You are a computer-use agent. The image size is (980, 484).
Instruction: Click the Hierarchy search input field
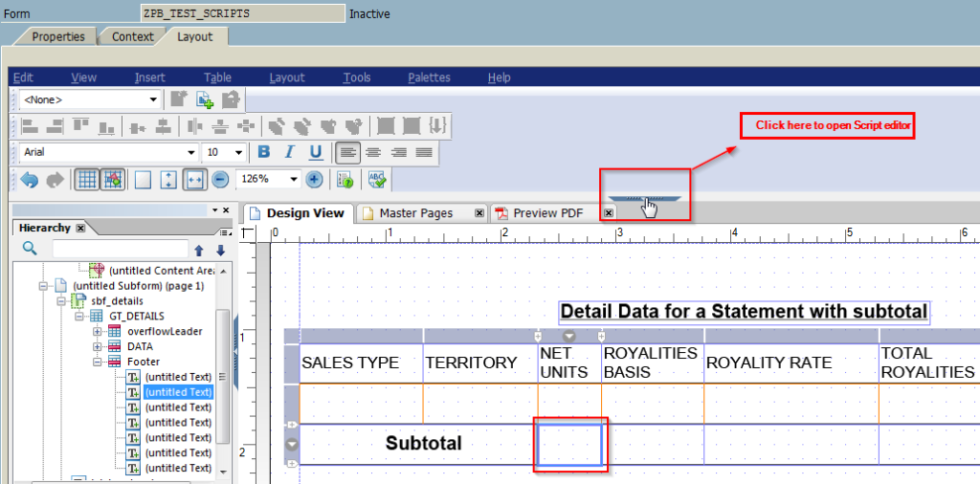pyautogui.click(x=120, y=249)
